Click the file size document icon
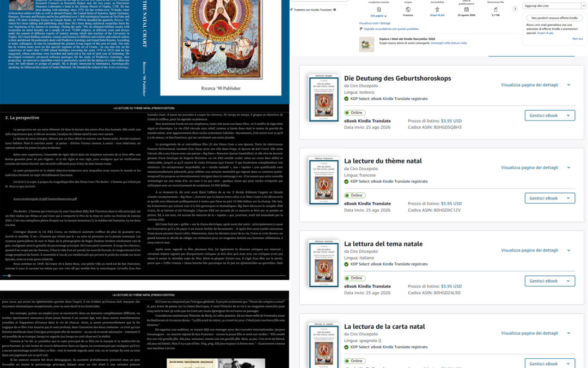Viewport: 588px width, 368px height. 495,9
